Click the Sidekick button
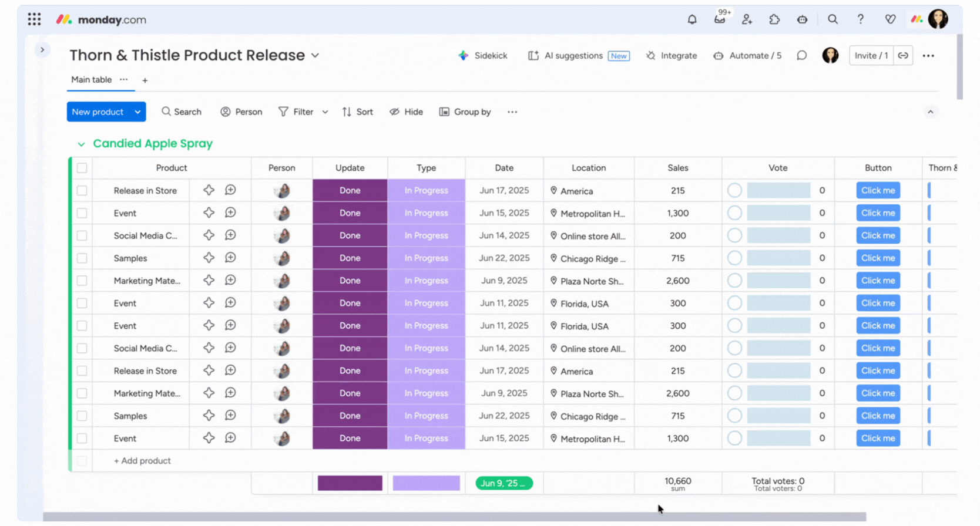980x526 pixels. (482, 55)
